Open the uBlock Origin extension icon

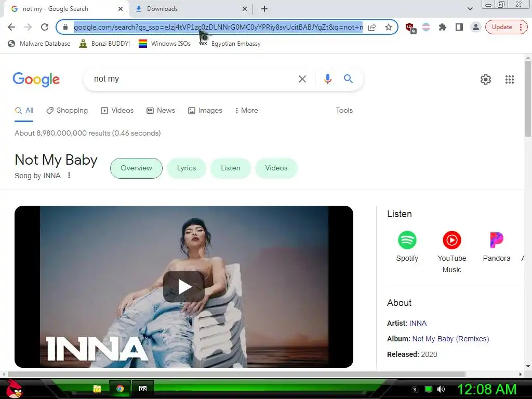pyautogui.click(x=410, y=28)
